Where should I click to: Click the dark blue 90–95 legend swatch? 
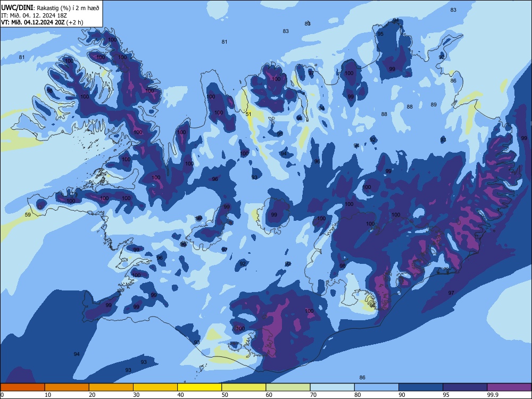pos(421,387)
